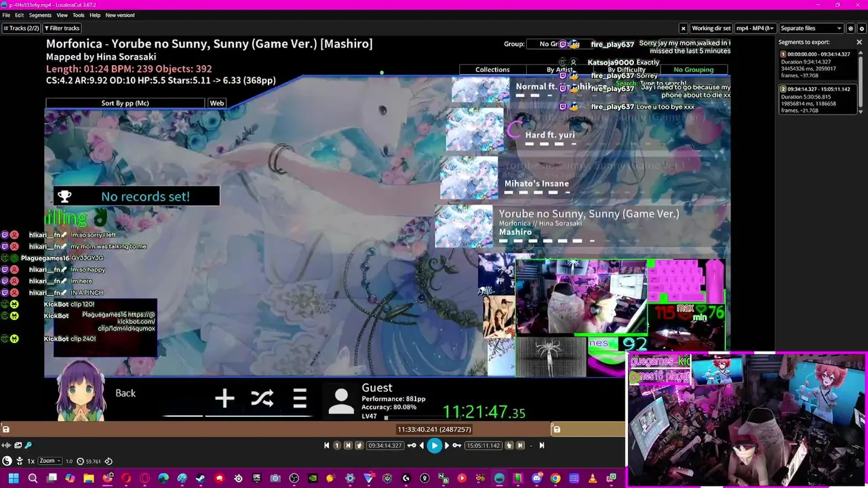Open OBS Studio from the taskbar
This screenshot has height=488, width=868.
[x=294, y=478]
